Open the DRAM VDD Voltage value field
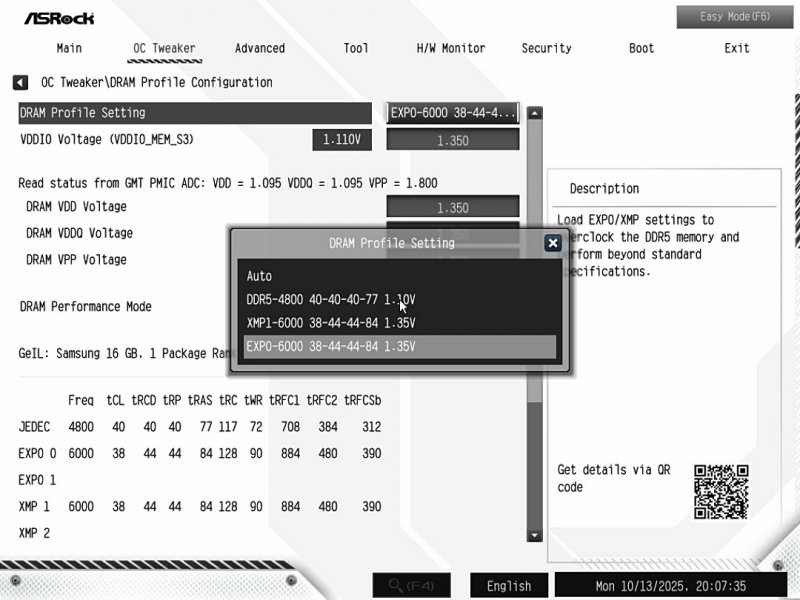800x600 pixels. 453,208
